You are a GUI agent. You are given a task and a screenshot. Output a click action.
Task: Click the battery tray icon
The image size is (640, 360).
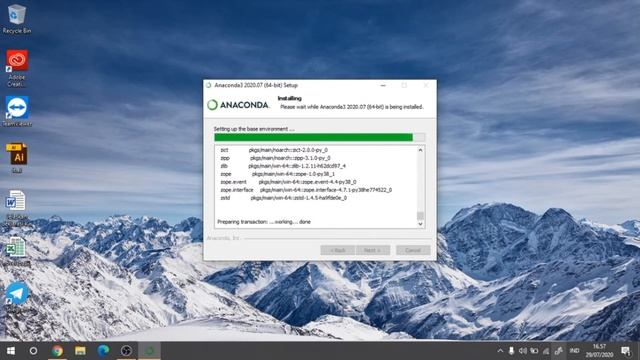[534, 351]
